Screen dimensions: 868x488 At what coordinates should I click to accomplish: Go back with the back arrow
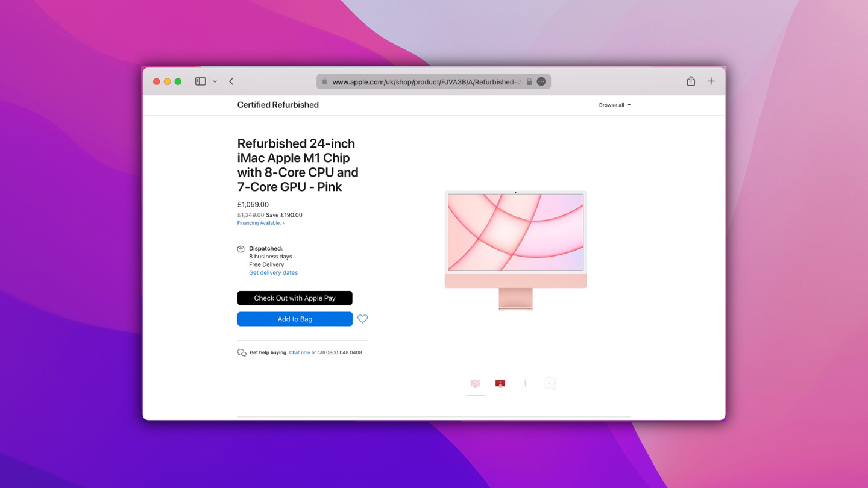tap(231, 81)
